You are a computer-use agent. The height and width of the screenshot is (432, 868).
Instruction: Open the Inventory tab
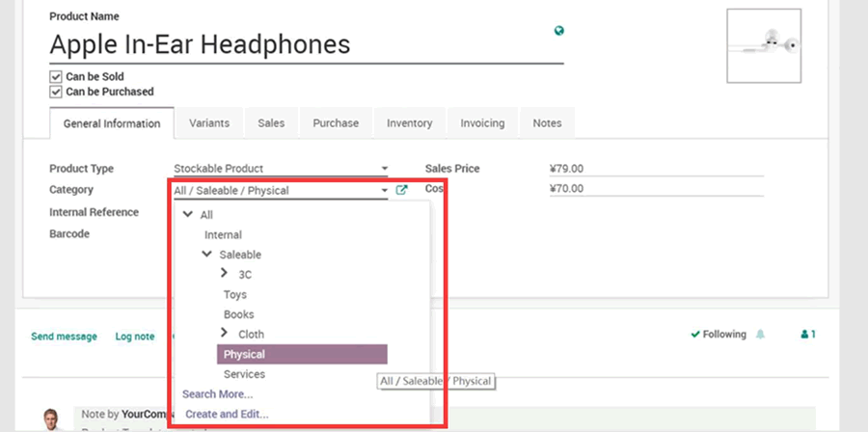409,123
